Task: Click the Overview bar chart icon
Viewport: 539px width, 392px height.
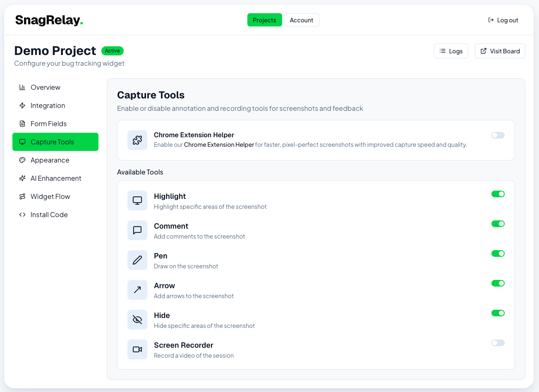Action: click(22, 87)
